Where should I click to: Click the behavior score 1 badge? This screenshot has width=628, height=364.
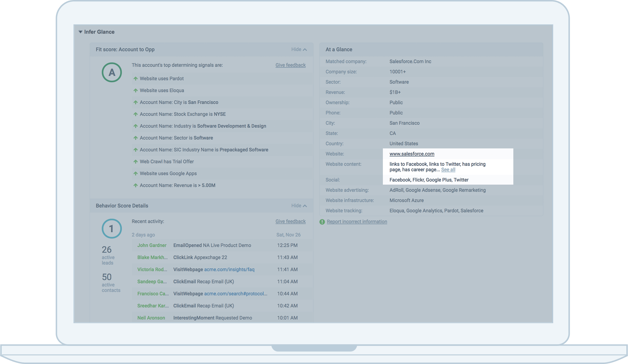pos(112,229)
